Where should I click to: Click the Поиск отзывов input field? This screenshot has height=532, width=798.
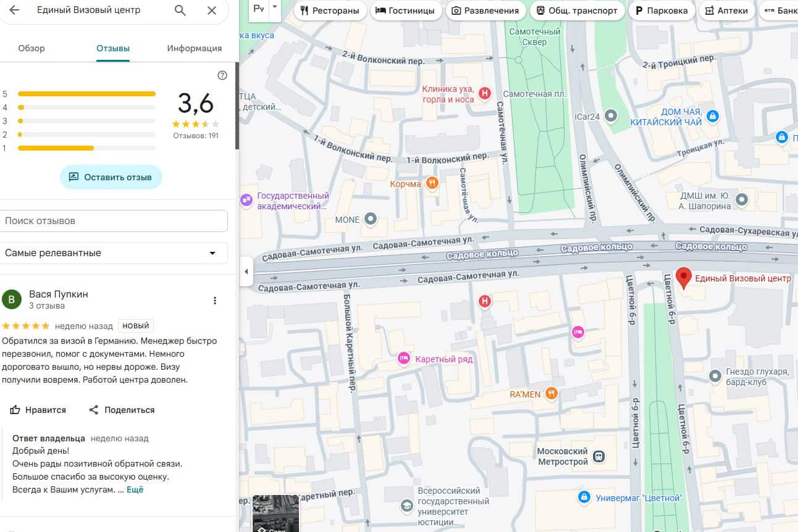pos(114,221)
